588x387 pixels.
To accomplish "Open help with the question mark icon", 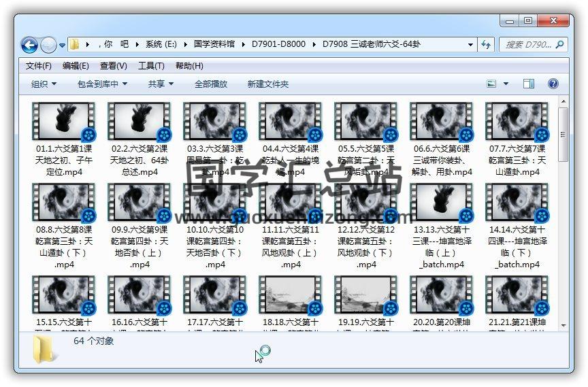I will [553, 84].
